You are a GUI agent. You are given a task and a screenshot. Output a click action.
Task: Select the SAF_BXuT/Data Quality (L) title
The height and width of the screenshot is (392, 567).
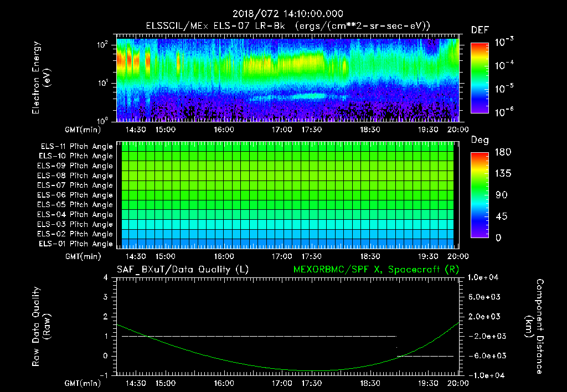pyautogui.click(x=183, y=270)
